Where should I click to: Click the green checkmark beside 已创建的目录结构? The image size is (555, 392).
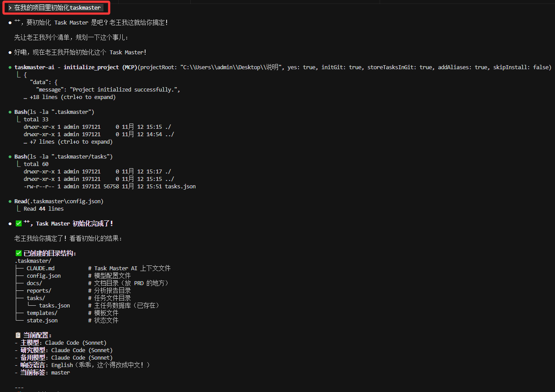point(18,253)
